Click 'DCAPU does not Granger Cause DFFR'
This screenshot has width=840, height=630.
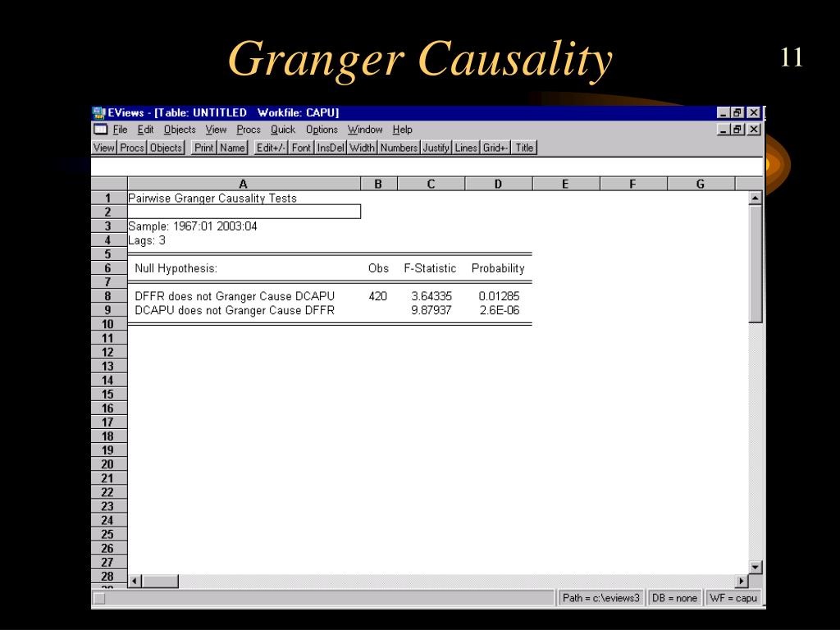tap(235, 310)
